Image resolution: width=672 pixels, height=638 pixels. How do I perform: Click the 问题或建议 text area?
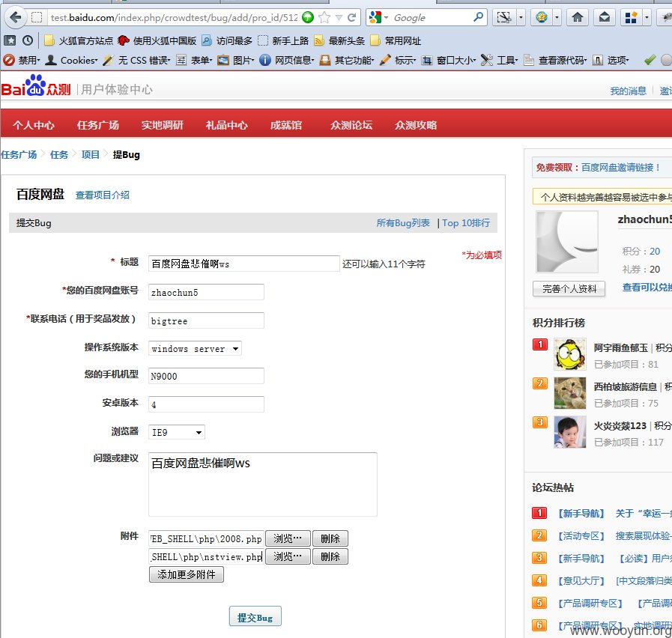pos(263,484)
